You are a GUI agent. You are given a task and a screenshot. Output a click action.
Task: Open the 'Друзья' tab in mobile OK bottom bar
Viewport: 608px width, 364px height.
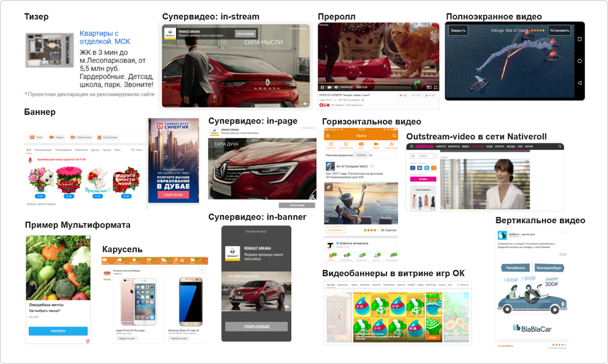coord(376,256)
